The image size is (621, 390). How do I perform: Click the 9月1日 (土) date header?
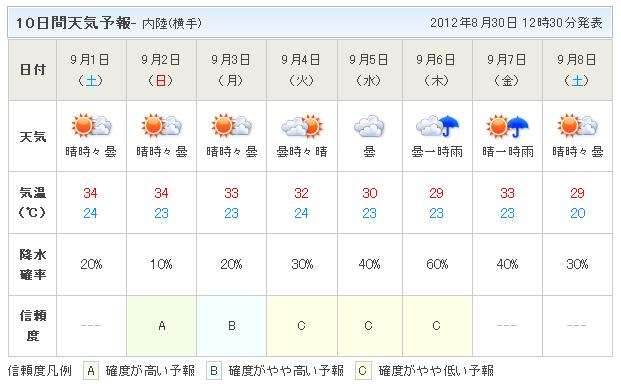[x=91, y=70]
